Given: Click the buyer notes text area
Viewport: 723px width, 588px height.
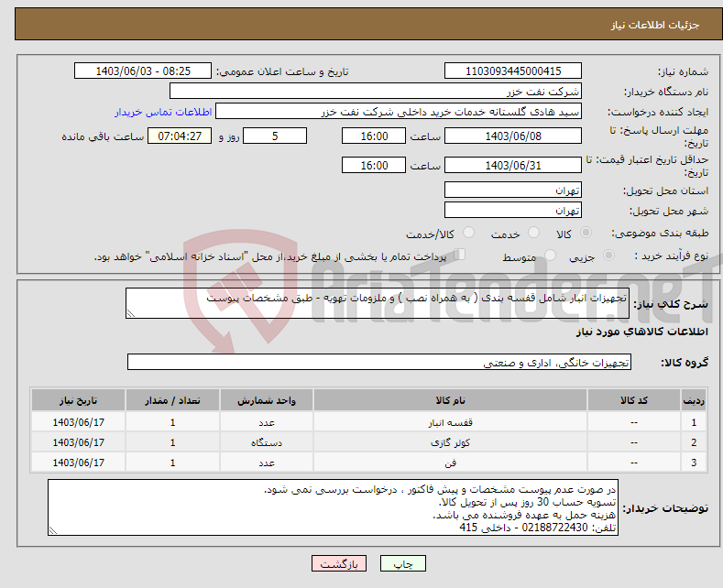Looking at the screenshot, I should tap(333, 507).
